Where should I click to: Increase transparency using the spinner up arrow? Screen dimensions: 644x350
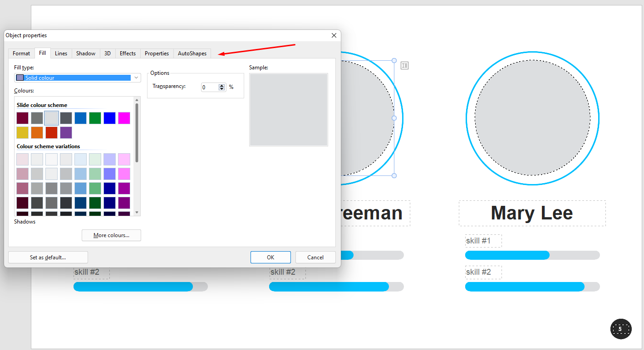(x=221, y=85)
